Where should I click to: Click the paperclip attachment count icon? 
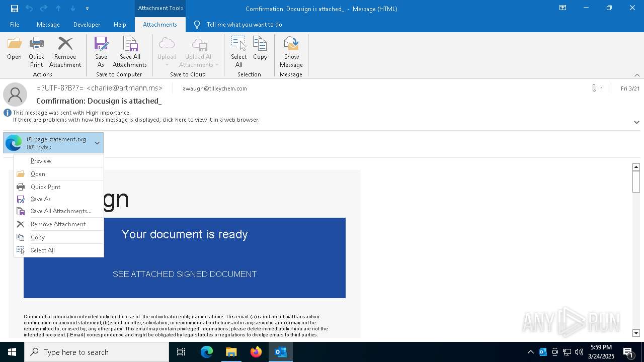[x=595, y=88]
